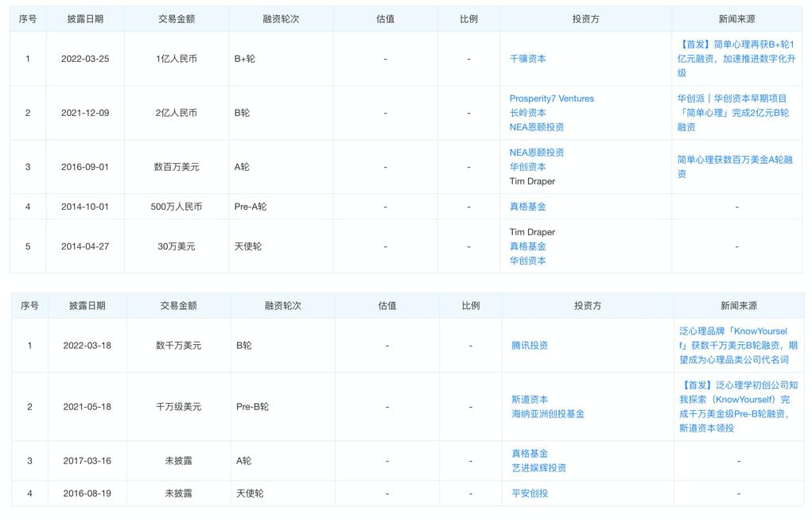Click the 艺进娱辉投资 investor link
Image resolution: width=812 pixels, height=527 pixels.
click(538, 467)
